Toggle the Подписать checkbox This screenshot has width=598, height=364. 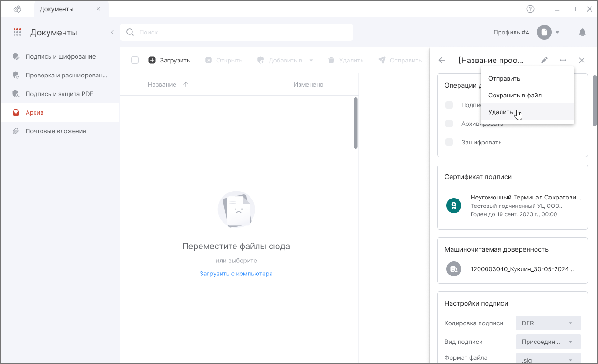(449, 105)
